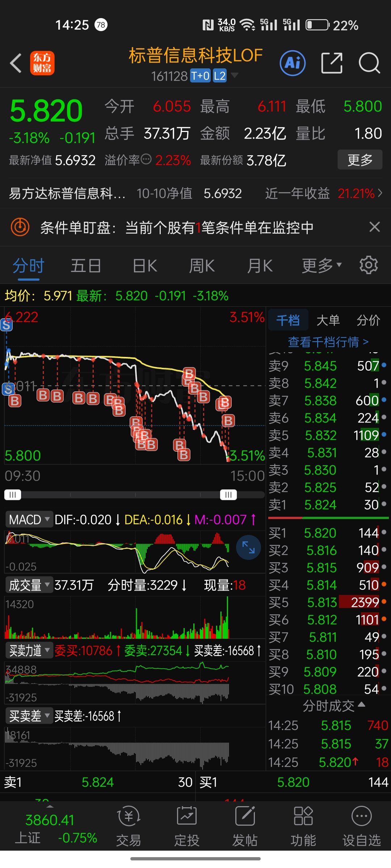Tap the L2 badge

[220, 76]
